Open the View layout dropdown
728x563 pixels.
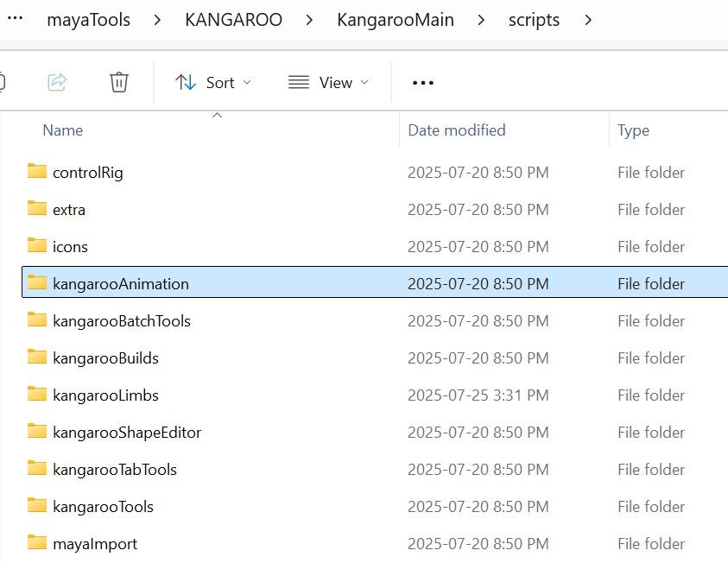[x=328, y=83]
